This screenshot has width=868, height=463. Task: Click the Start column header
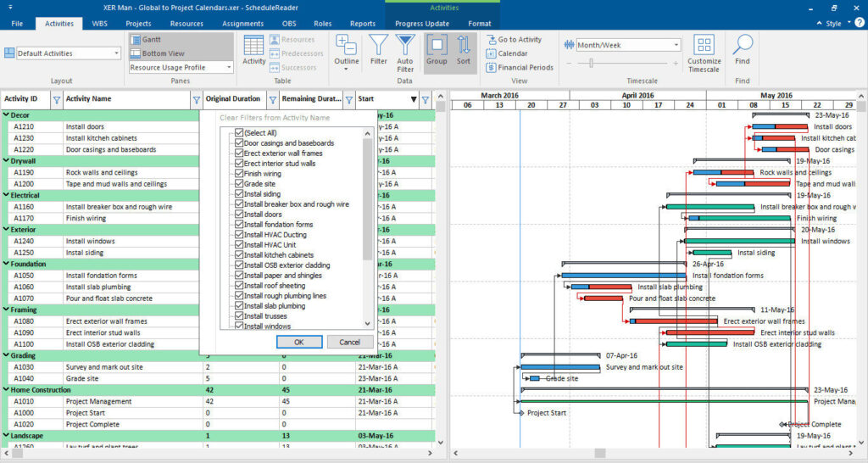[x=387, y=98]
